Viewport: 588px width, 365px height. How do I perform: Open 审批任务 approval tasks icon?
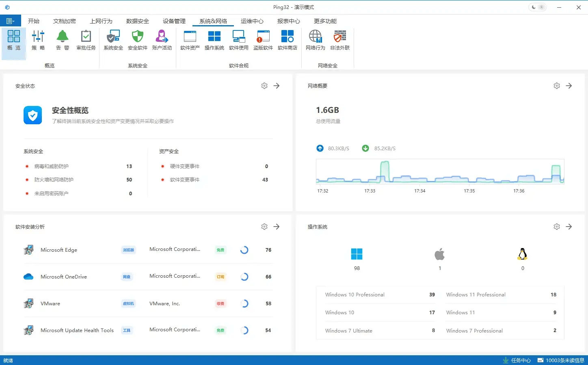tap(86, 40)
